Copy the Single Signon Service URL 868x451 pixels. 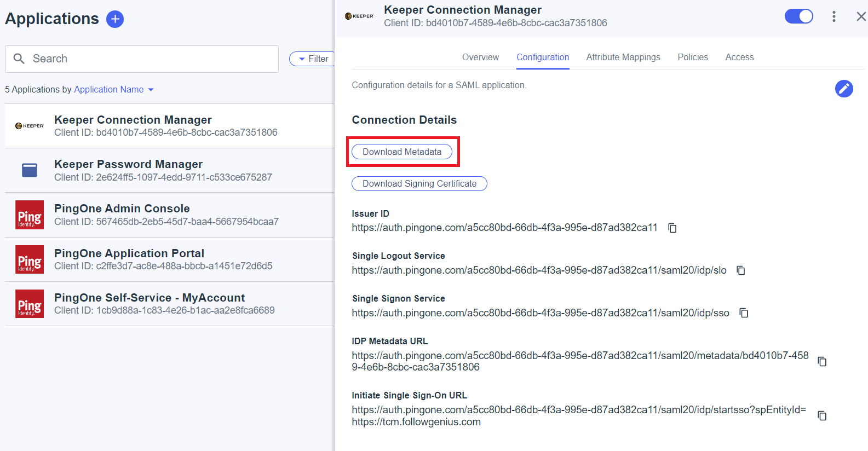pos(744,313)
